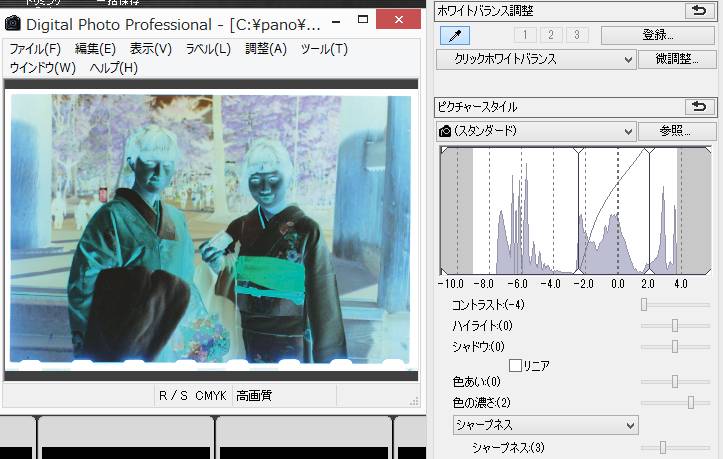The width and height of the screenshot is (723, 459).
Task: Reset the Picture Style settings
Action: pyautogui.click(x=699, y=107)
